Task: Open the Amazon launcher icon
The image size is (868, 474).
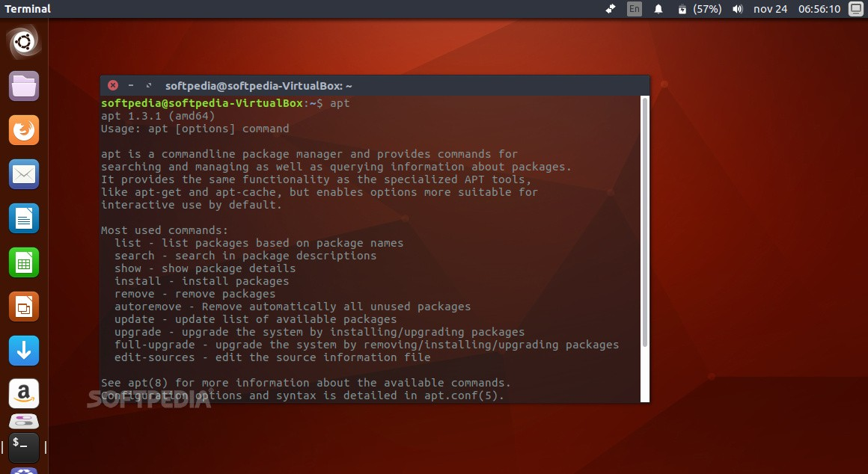Action: [x=24, y=393]
